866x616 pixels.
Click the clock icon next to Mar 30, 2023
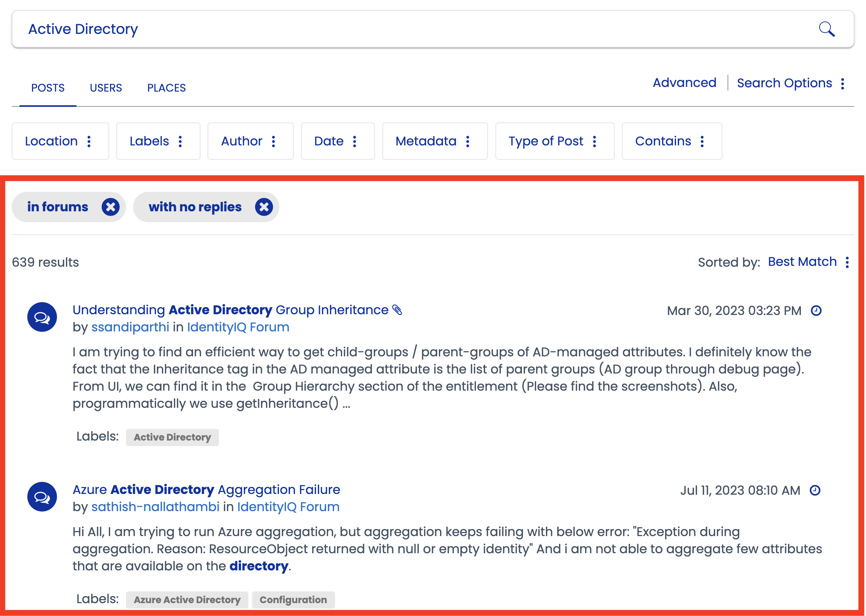(x=816, y=311)
